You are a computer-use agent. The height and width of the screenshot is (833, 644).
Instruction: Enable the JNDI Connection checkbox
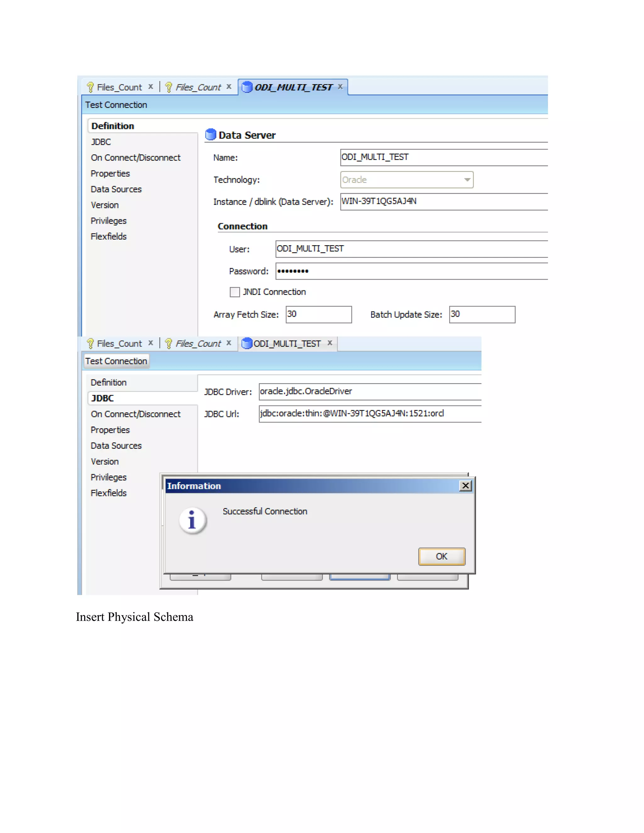235,292
